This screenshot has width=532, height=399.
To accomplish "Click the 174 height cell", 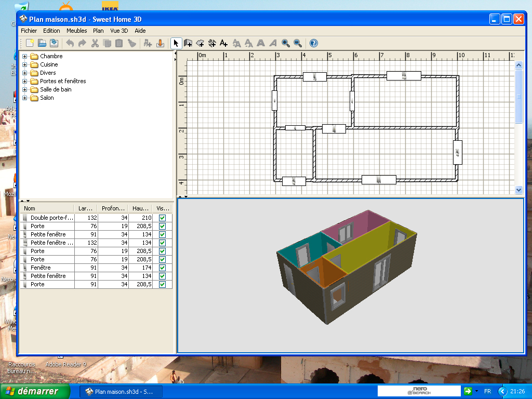I will [x=140, y=268].
